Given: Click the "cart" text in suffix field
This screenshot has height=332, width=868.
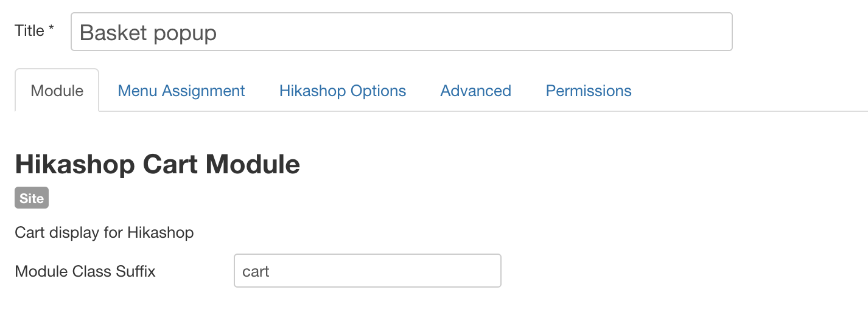Looking at the screenshot, I should tap(256, 271).
